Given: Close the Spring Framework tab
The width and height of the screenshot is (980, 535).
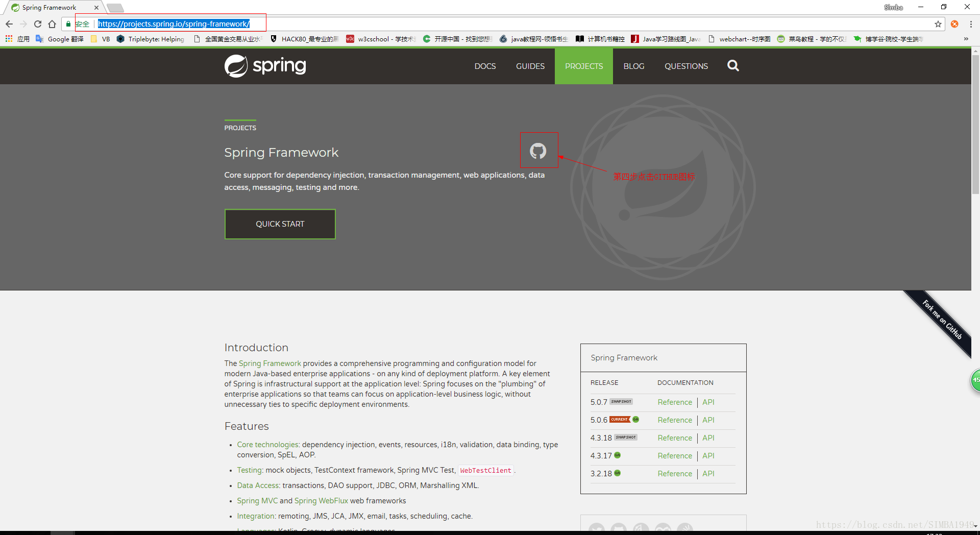Looking at the screenshot, I should [x=96, y=8].
